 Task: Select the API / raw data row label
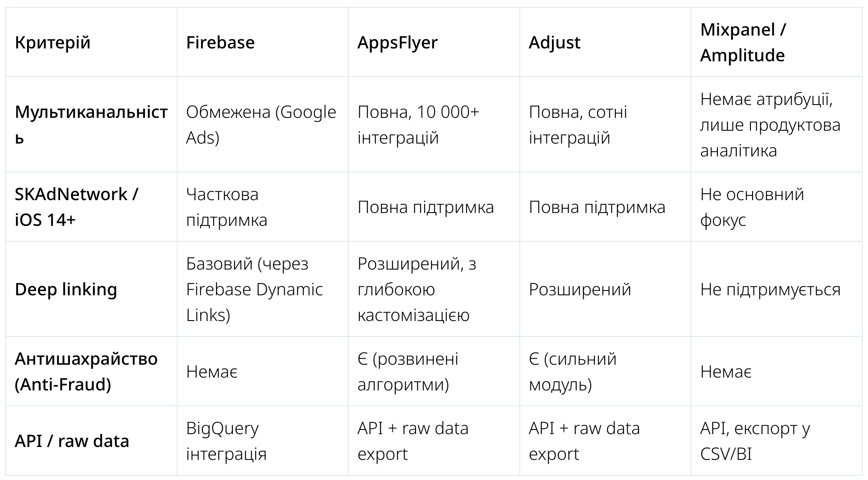click(72, 441)
